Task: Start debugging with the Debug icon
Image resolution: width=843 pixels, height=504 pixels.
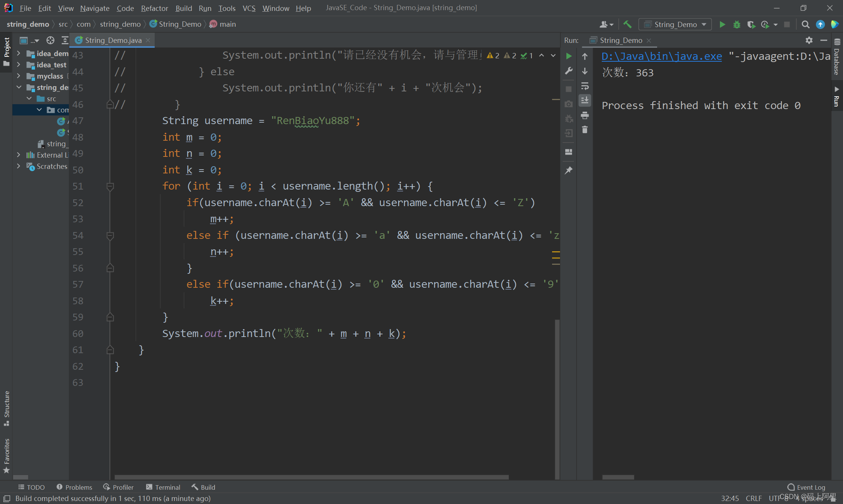Action: [736, 24]
